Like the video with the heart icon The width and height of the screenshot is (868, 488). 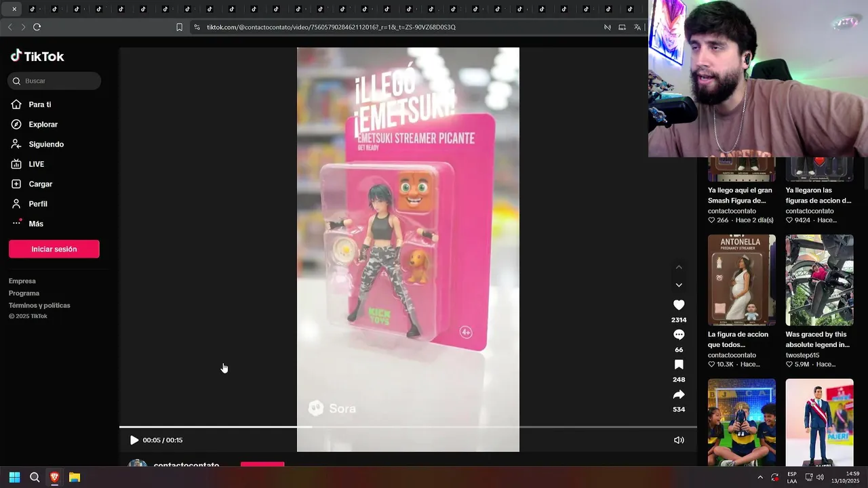pyautogui.click(x=679, y=305)
